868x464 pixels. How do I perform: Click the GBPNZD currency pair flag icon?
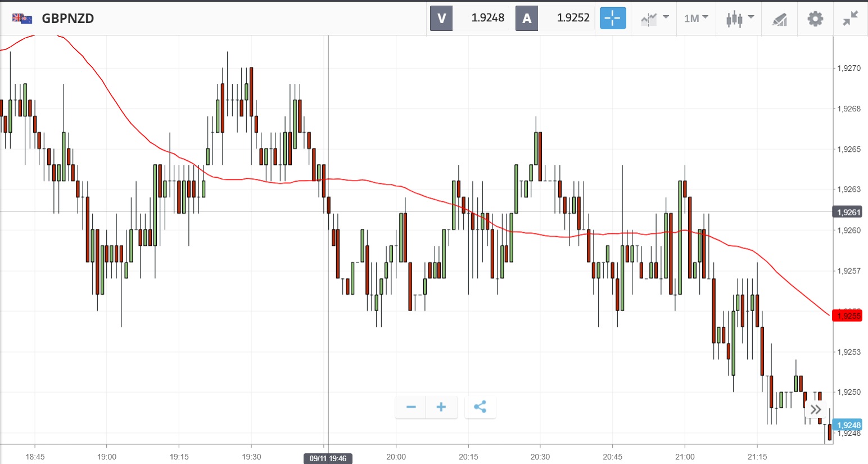[x=22, y=19]
